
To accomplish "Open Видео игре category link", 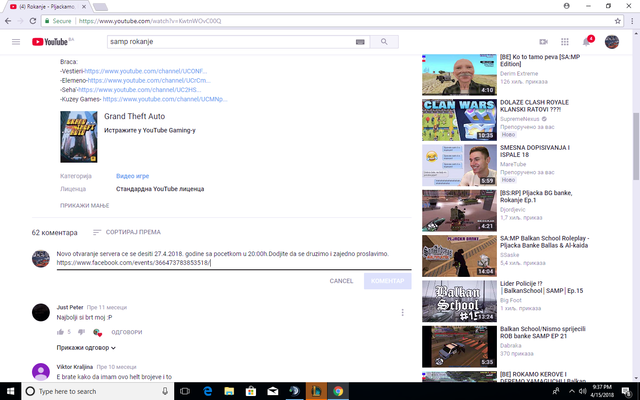I will click(132, 176).
